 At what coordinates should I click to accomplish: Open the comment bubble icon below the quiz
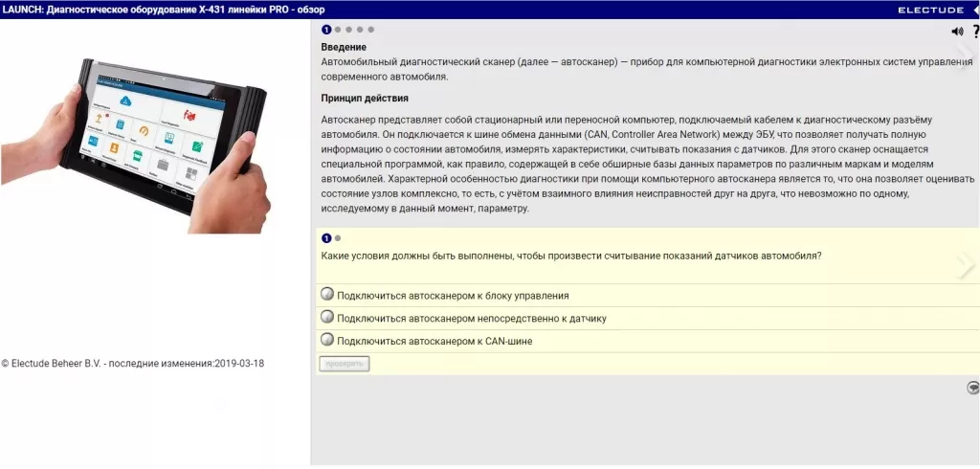click(972, 388)
